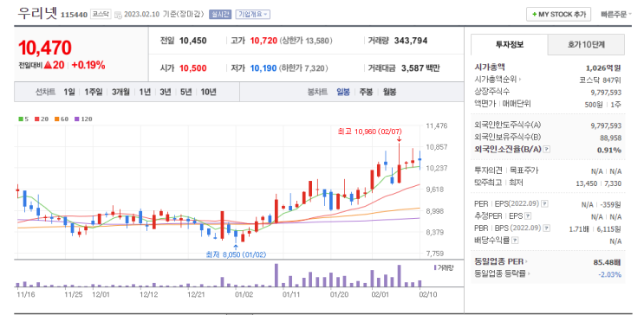The height and width of the screenshot is (315, 644).
Task: Click the 거래량 value 343,794
Action: point(411,41)
